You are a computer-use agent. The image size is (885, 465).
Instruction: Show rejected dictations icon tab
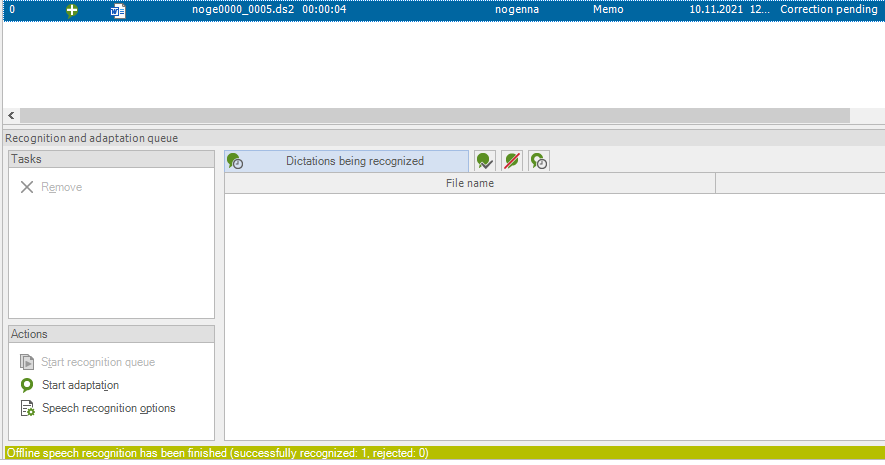tap(512, 161)
